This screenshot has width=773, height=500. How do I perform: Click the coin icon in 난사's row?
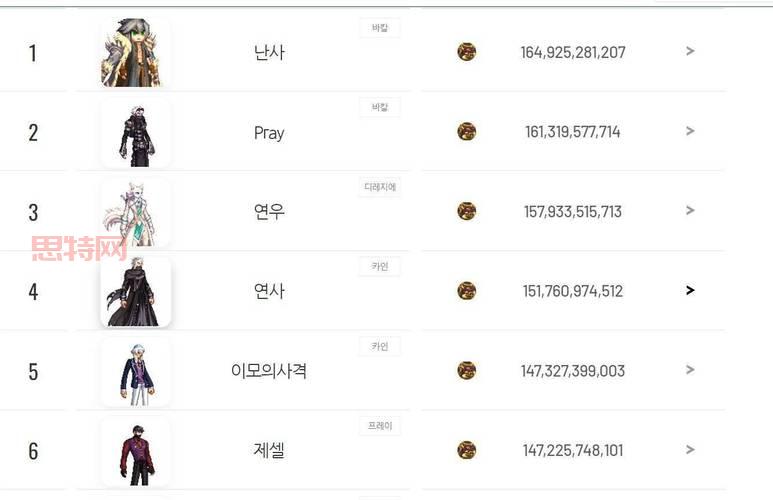[467, 52]
